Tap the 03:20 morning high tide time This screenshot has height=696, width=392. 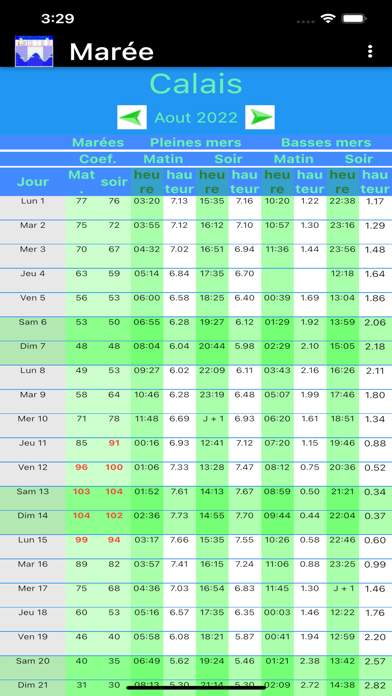147,201
